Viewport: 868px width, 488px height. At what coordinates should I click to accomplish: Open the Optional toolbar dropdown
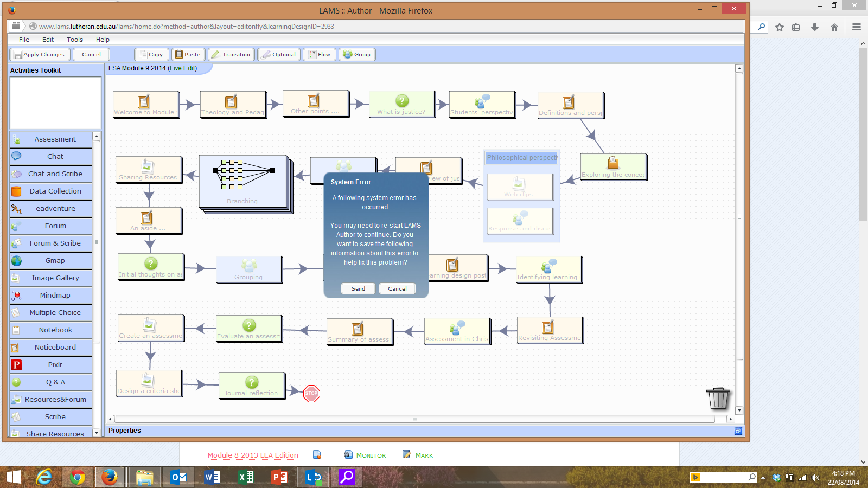pyautogui.click(x=279, y=54)
